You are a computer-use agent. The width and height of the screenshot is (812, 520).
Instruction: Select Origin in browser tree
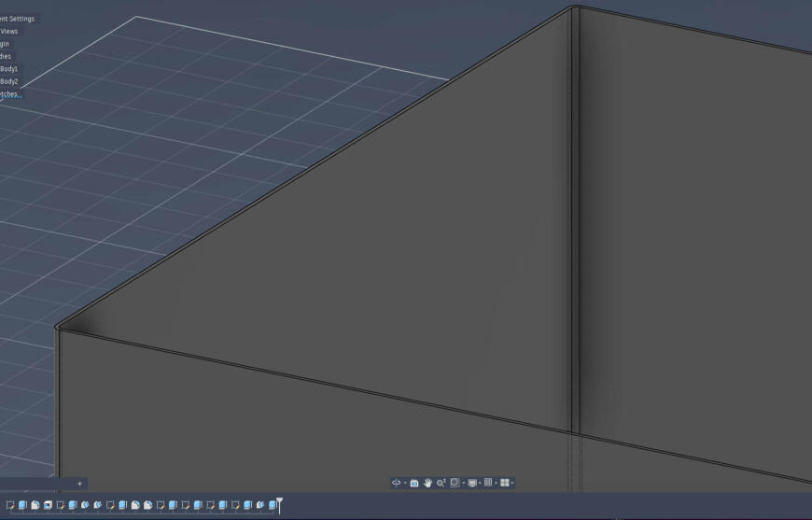pos(5,44)
